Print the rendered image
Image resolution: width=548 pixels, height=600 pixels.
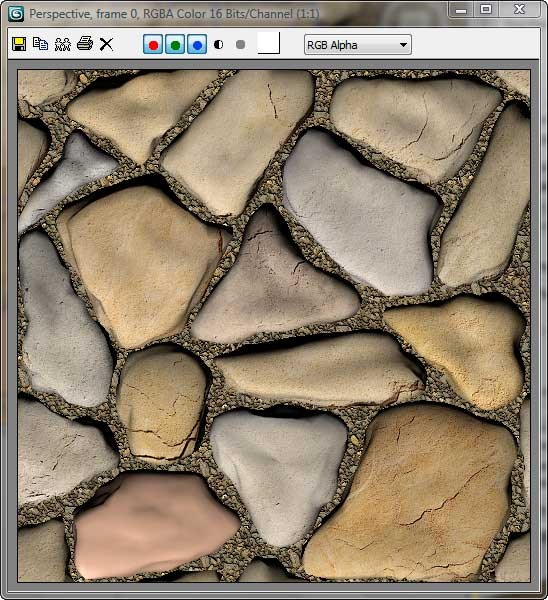tap(85, 44)
